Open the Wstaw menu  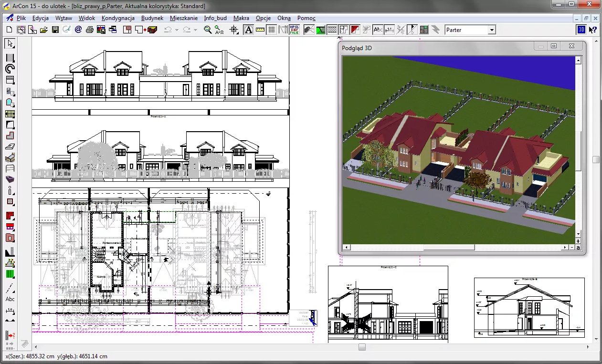pyautogui.click(x=63, y=18)
